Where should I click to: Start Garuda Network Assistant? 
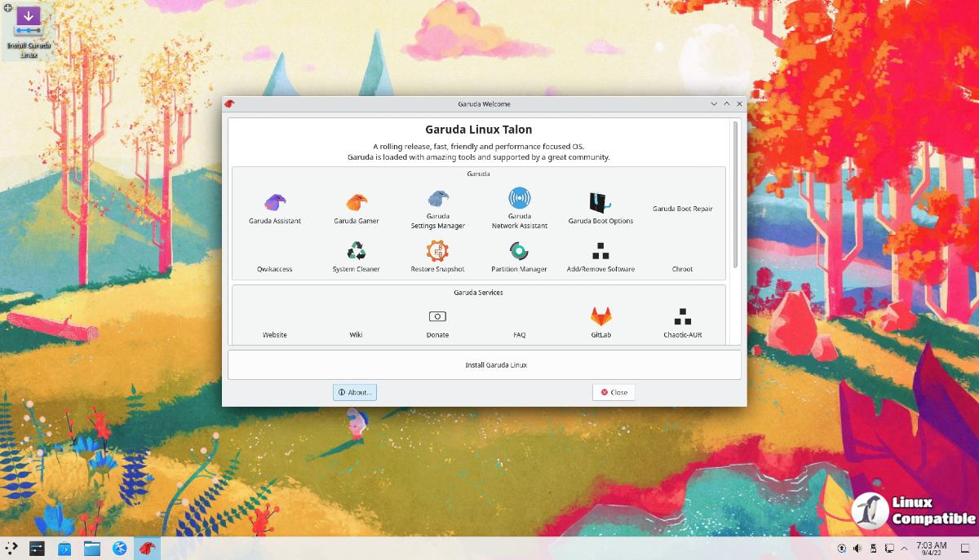pos(519,204)
